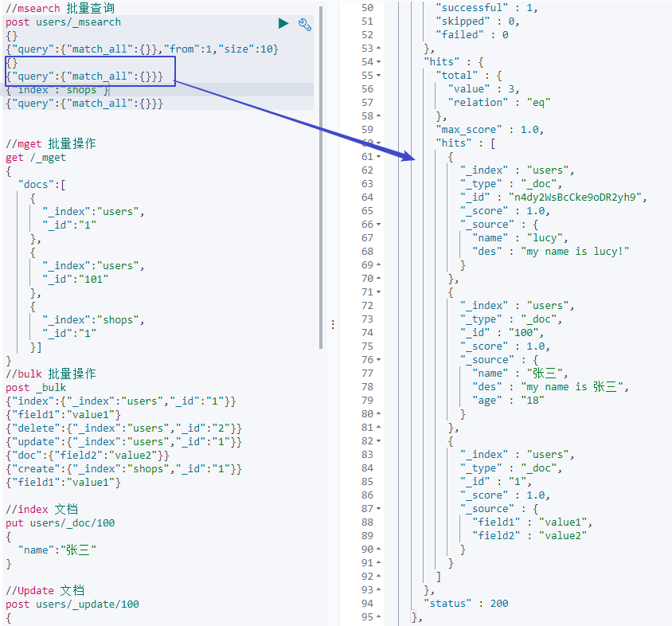The image size is (672, 626).
Task: Collapse first hit object at line 61
Action: 378,156
